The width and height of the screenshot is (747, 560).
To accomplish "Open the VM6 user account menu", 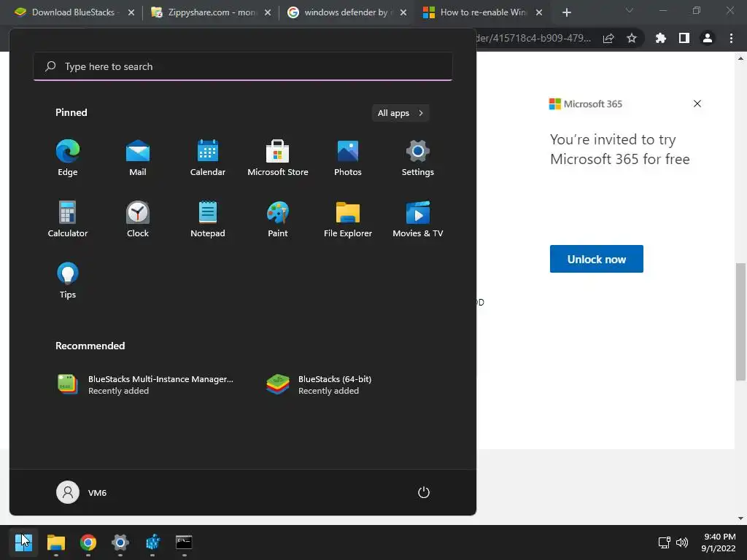I will (82, 492).
